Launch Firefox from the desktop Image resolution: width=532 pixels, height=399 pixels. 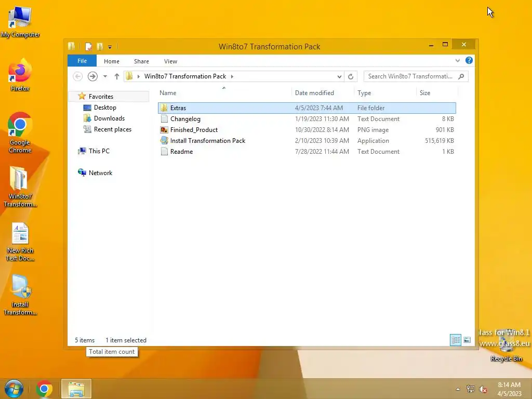tap(20, 75)
